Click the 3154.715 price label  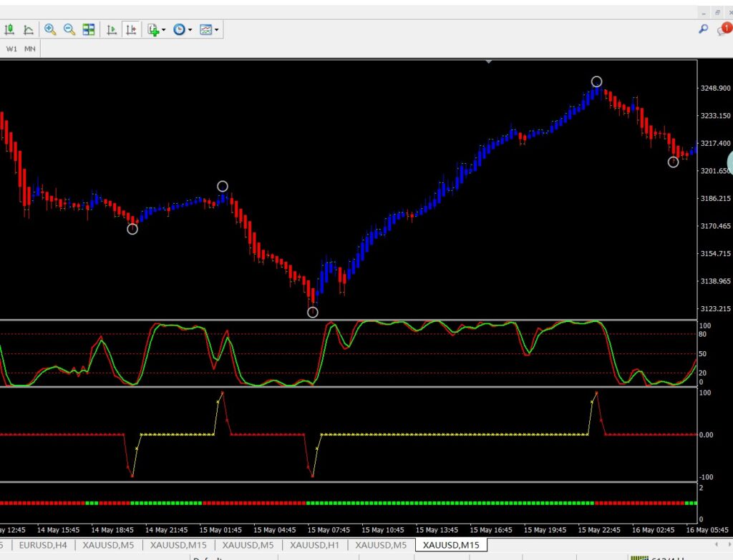point(715,254)
